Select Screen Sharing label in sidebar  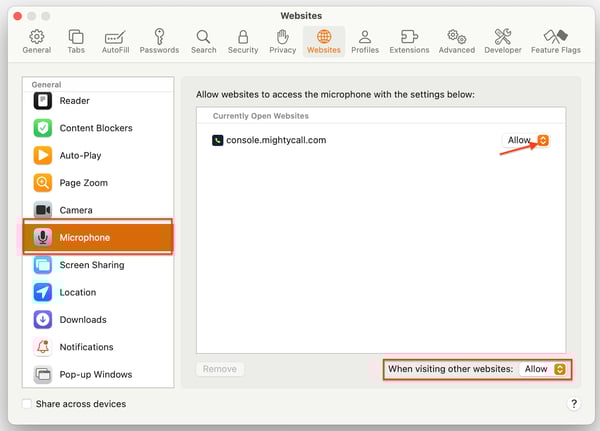tap(92, 265)
